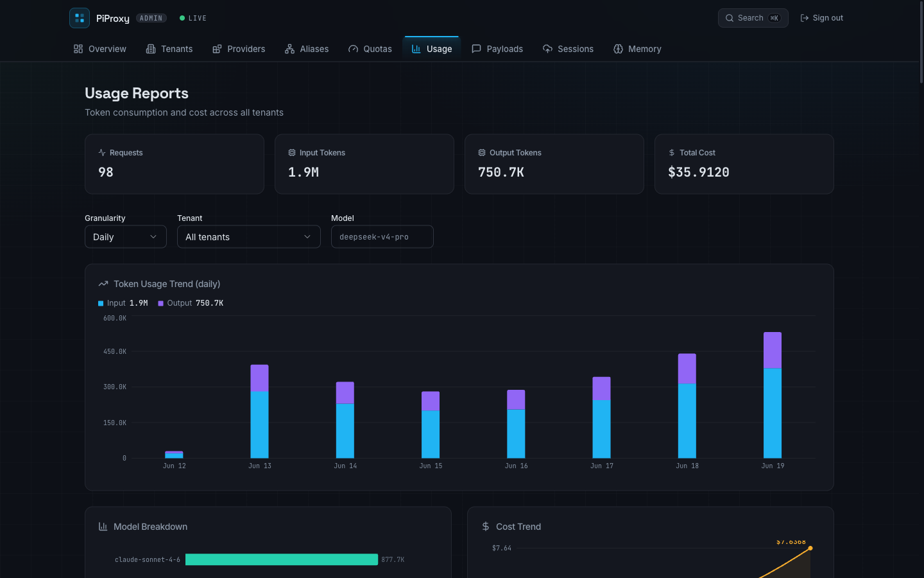The image size is (924, 578).
Task: Click the Payloads message icon
Action: (x=477, y=49)
